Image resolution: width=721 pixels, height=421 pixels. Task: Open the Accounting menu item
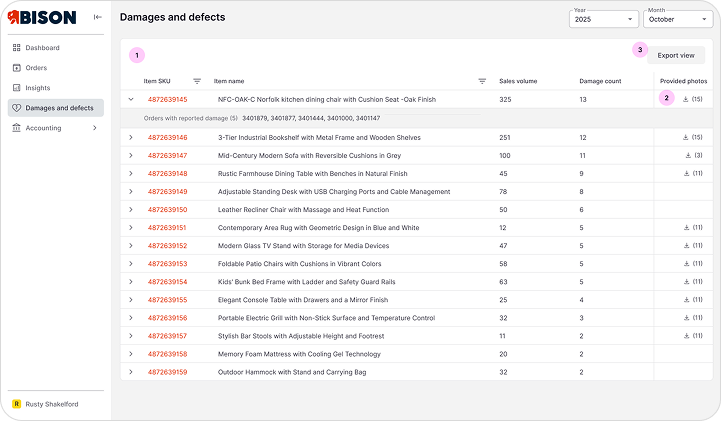56,128
